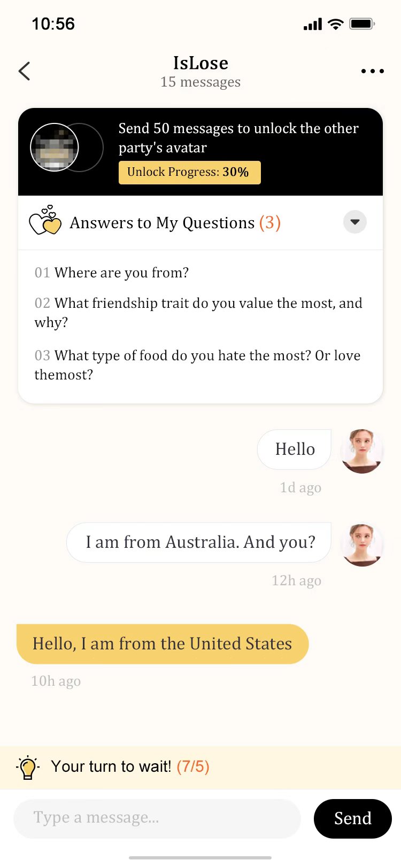The width and height of the screenshot is (401, 868).
Task: Open the three-dot more options menu
Action: (372, 71)
